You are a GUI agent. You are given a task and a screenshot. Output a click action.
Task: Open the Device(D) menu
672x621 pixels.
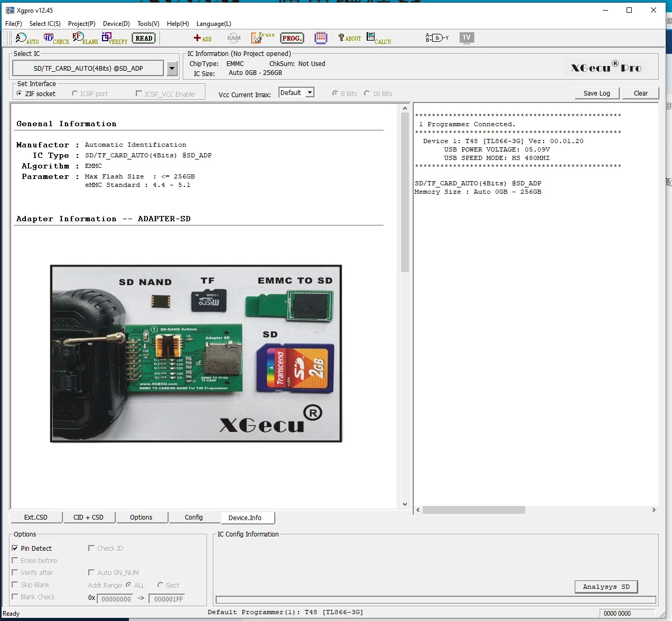click(116, 24)
